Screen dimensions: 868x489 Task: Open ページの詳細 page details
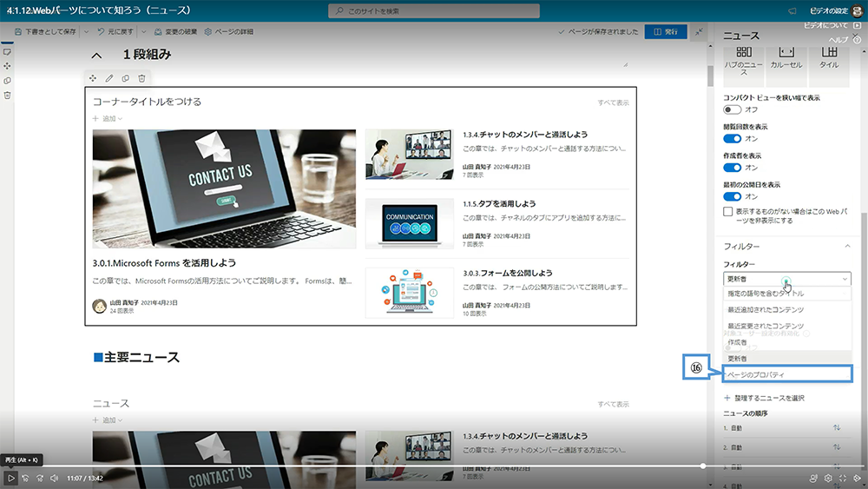pos(228,31)
